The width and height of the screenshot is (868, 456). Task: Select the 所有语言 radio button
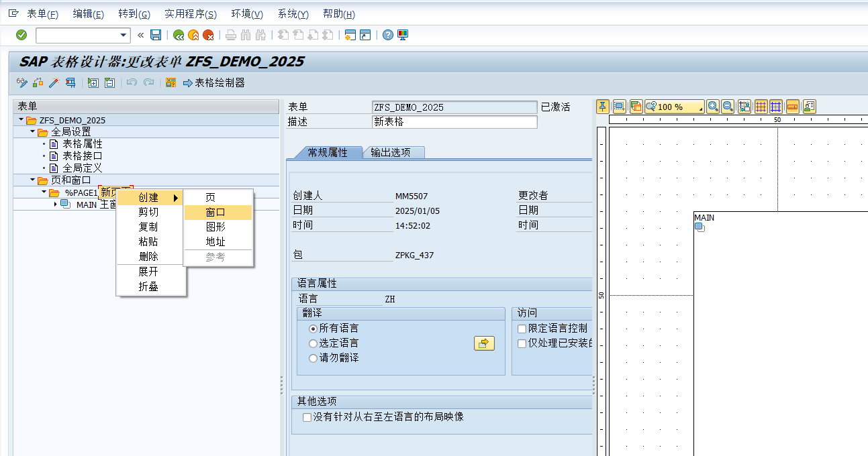(313, 329)
